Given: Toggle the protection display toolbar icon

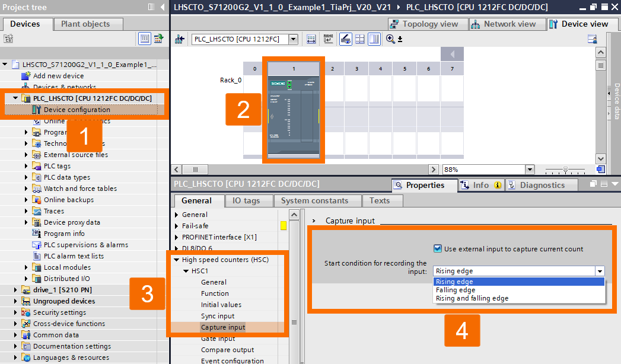Looking at the screenshot, I should [x=346, y=39].
